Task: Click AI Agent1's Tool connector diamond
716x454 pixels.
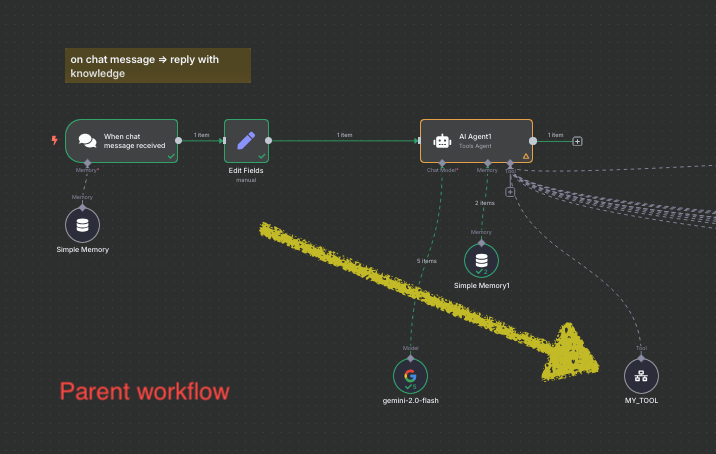Action: click(510, 163)
